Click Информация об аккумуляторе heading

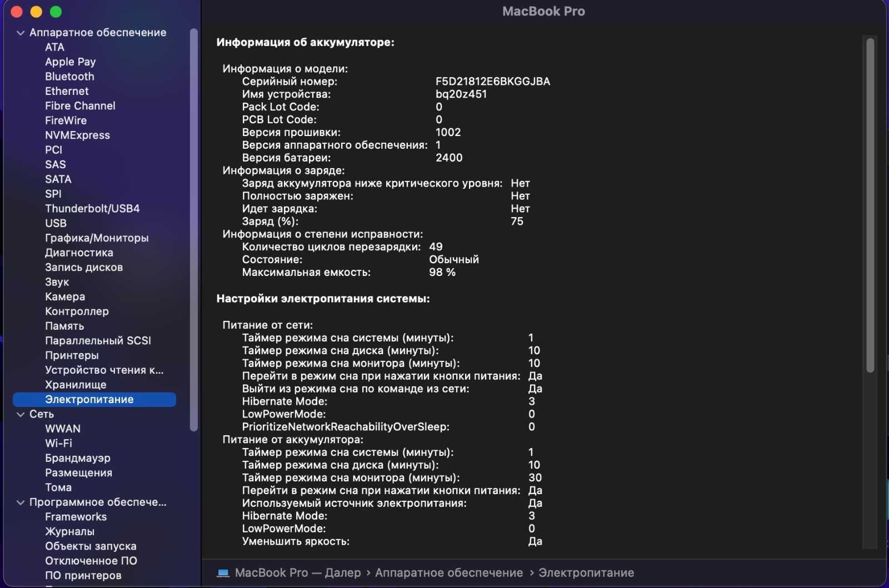click(305, 43)
